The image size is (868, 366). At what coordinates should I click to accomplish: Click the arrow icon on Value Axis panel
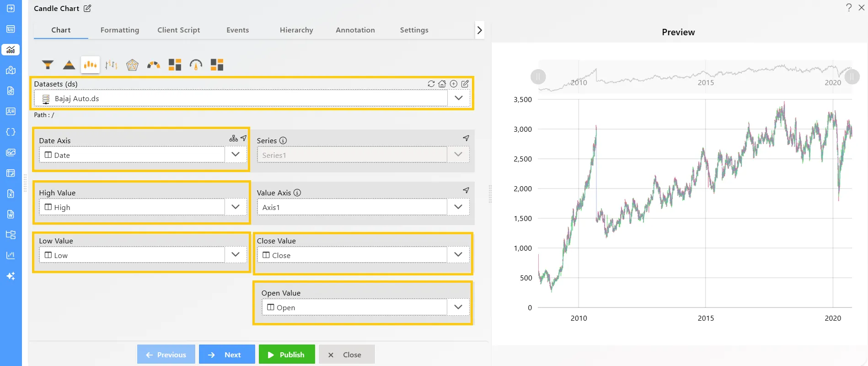coord(466,190)
